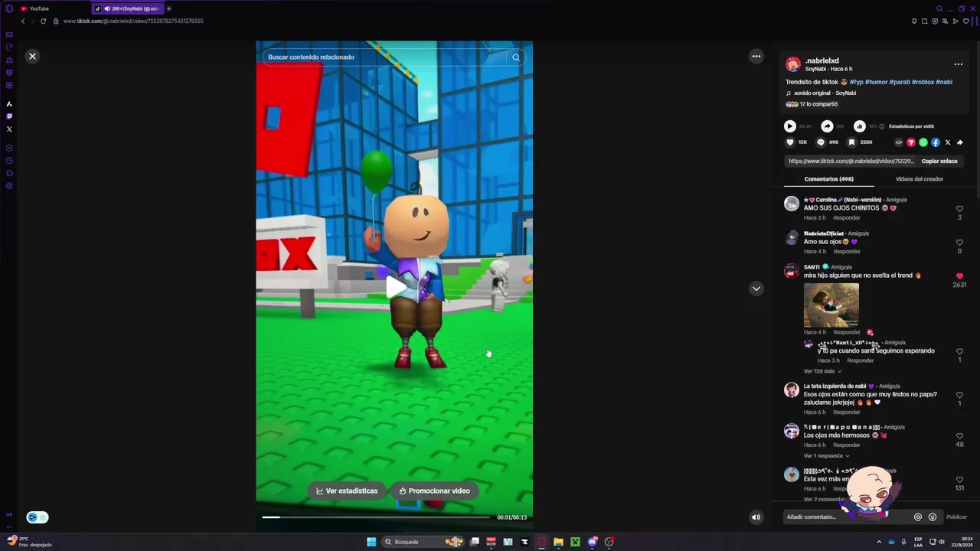Viewport: 980px width, 551px height.
Task: Select the Comentarios (498) tab
Action: 829,179
